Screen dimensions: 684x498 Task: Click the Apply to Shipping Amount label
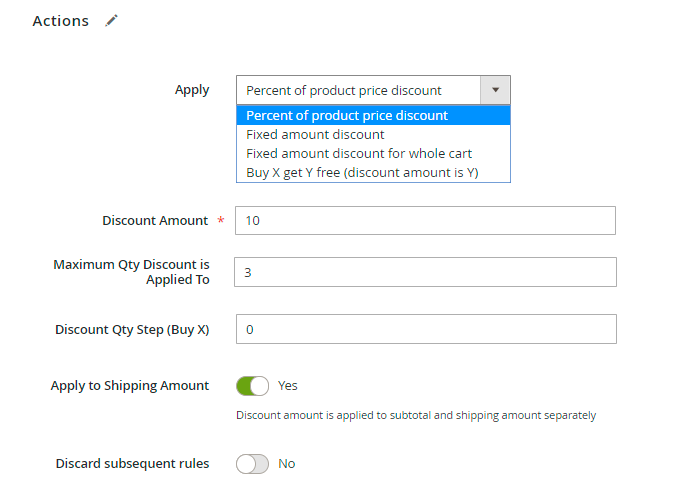coord(130,386)
